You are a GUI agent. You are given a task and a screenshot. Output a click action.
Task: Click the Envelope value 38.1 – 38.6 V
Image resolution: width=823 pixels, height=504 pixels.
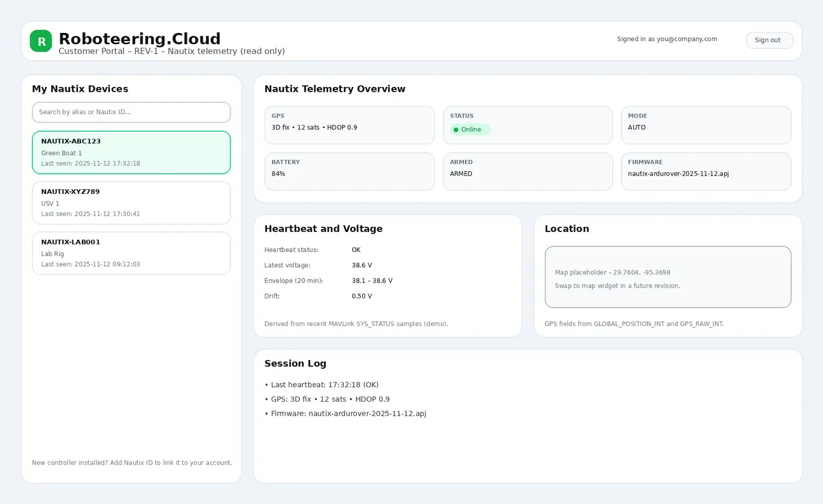coord(372,281)
